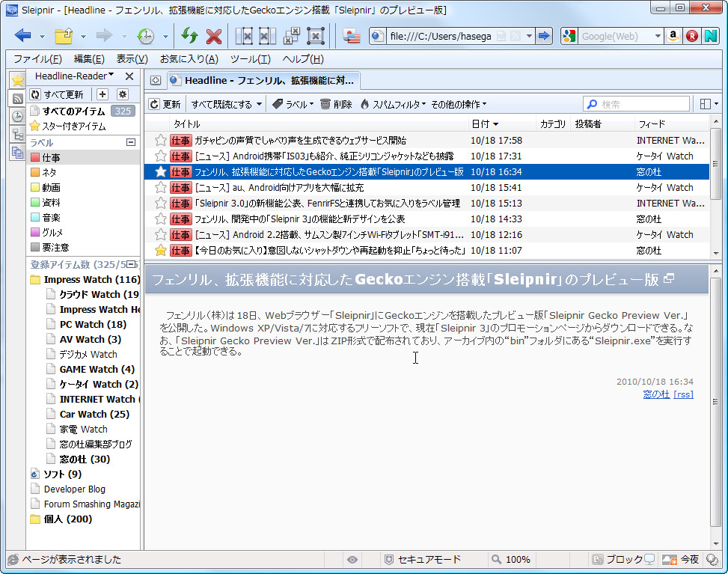
Task: Select すべてのアイテム 325
Action: [82, 111]
